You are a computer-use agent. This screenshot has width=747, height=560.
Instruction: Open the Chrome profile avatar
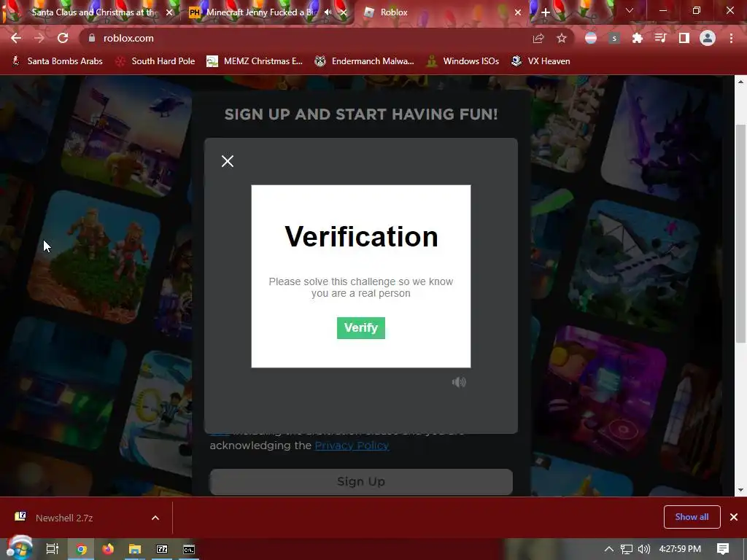708,38
